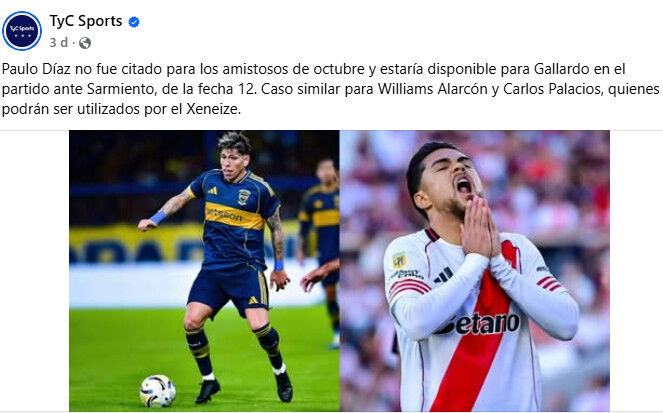This screenshot has height=413, width=663.
Task: Open the '3 d' post timestamp
Action: [x=58, y=43]
